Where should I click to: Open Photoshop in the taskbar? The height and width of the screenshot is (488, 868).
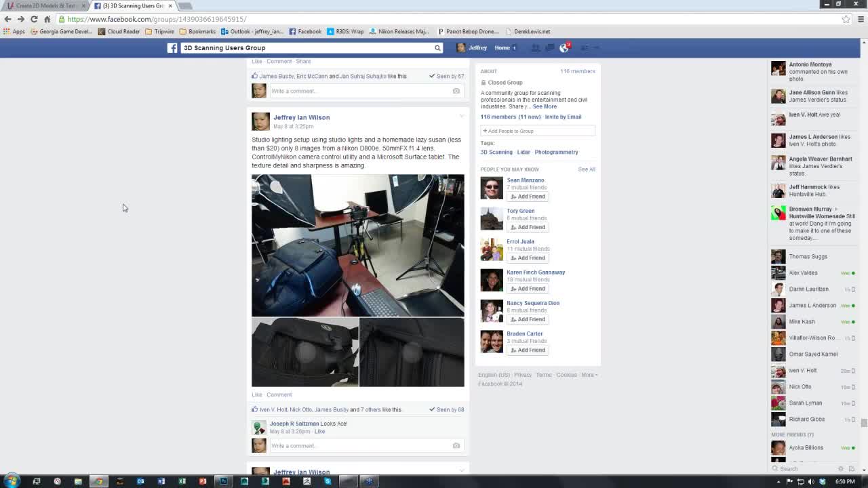[223, 481]
